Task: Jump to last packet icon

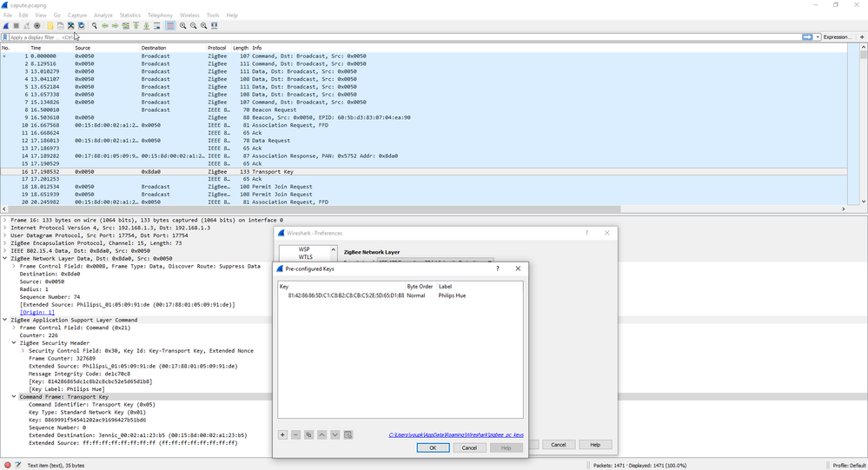Action: click(x=146, y=25)
